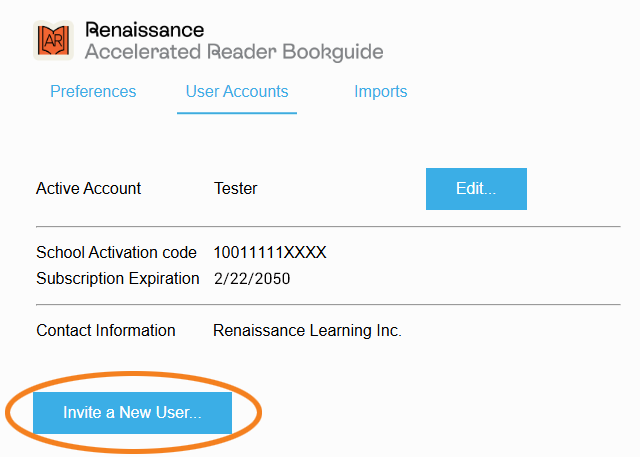
Task: Click the orange AR book logo icon
Action: [x=54, y=40]
